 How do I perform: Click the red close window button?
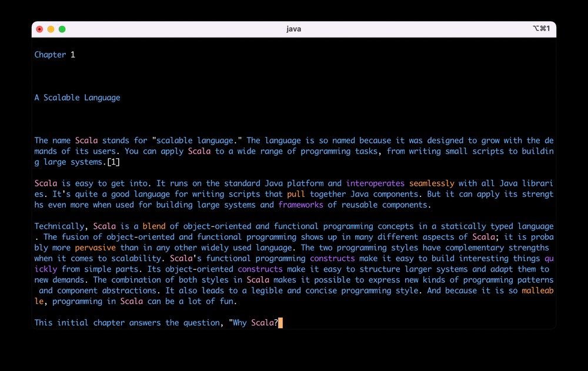[39, 29]
